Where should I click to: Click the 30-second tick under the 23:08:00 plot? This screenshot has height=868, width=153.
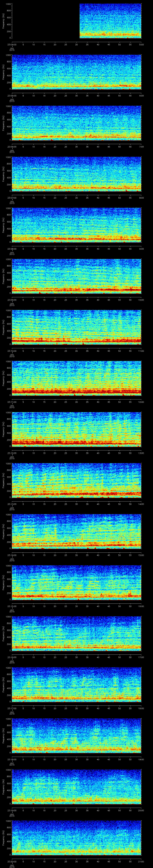[77, 249]
